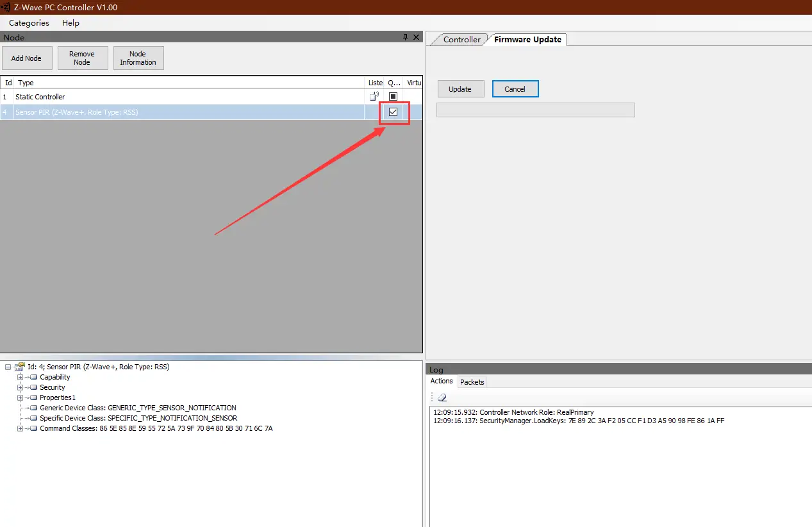Switch to the Packets log tab
This screenshot has width=812, height=527.
click(x=472, y=382)
